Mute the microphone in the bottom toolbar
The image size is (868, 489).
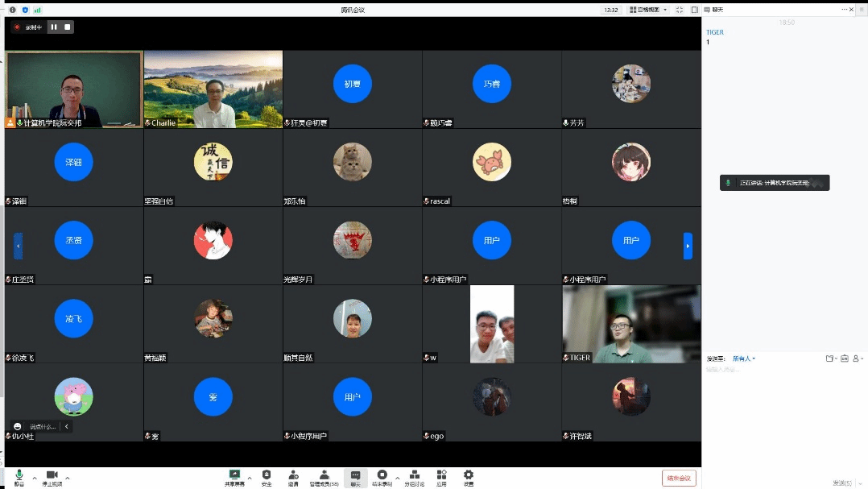click(19, 476)
